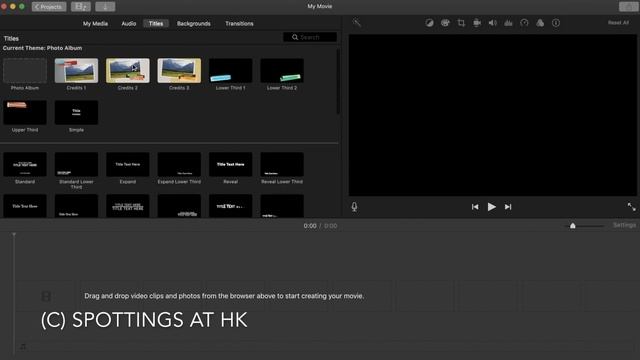640x360 pixels.
Task: Choose the Credits 1 title
Action: (x=76, y=71)
